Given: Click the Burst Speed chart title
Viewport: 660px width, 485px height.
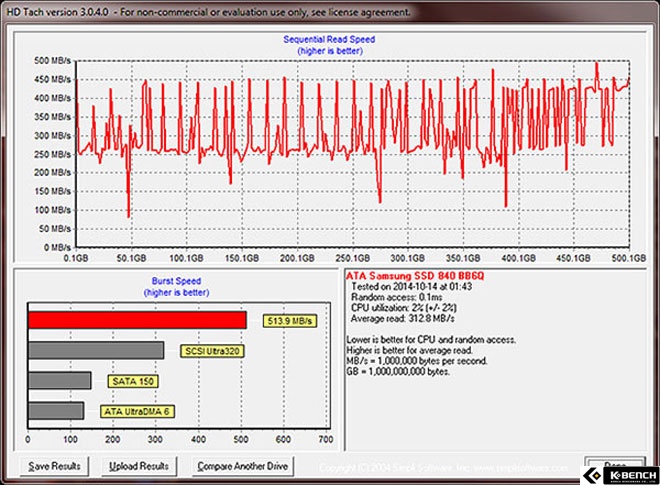Looking at the screenshot, I should [176, 281].
